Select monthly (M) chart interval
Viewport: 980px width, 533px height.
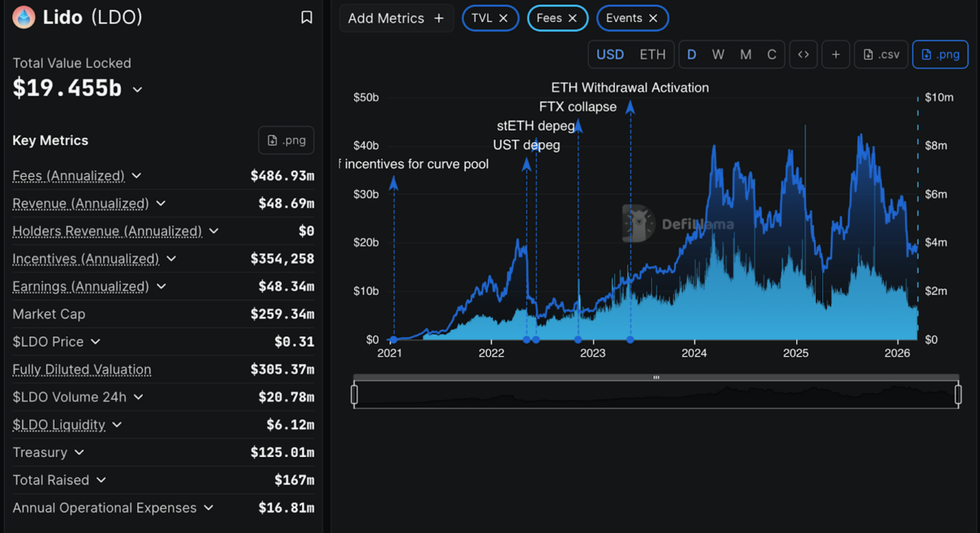746,55
